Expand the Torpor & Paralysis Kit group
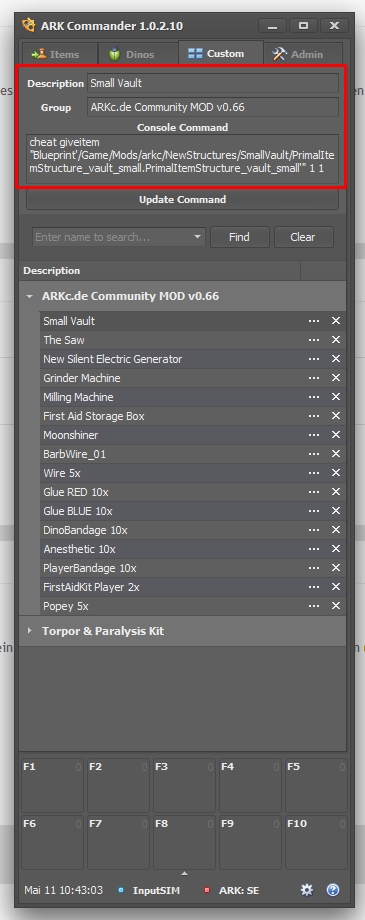Image resolution: width=365 pixels, height=920 pixels. [x=29, y=631]
